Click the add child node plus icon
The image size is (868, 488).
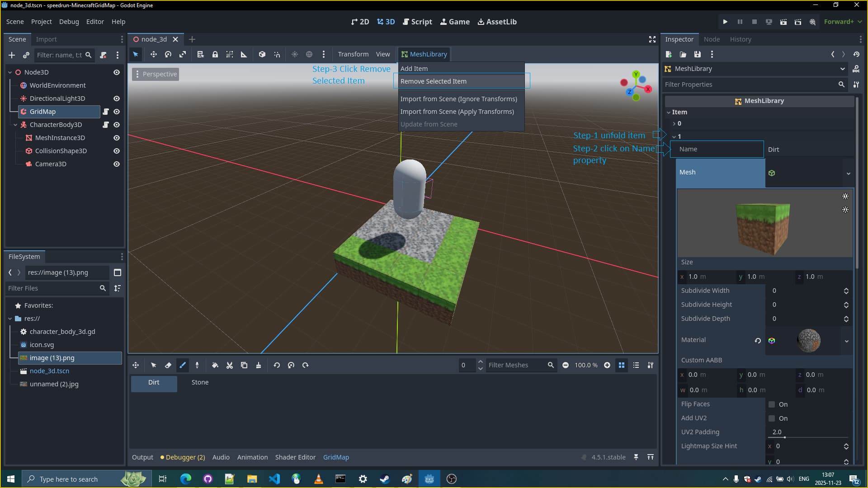click(12, 55)
